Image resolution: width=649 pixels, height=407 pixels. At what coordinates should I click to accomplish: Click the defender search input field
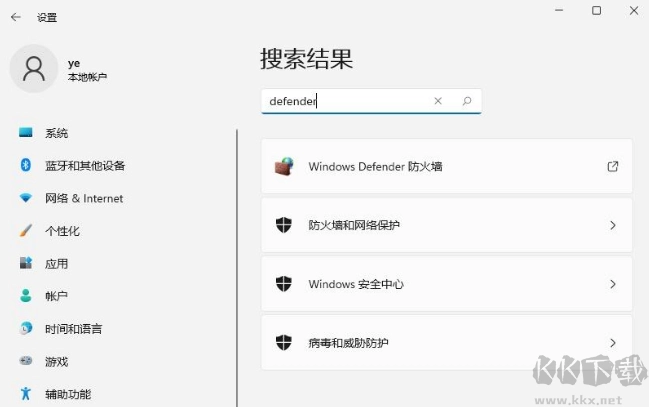345,101
